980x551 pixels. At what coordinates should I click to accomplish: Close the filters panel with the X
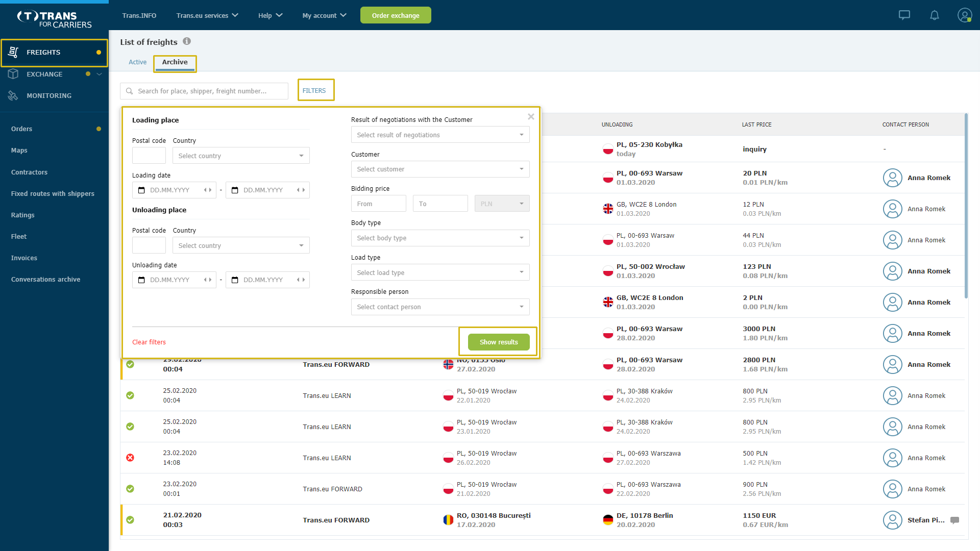coord(531,117)
